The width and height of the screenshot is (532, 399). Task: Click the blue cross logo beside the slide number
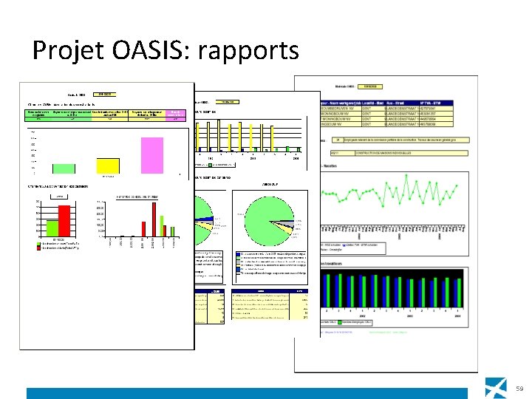(x=496, y=388)
